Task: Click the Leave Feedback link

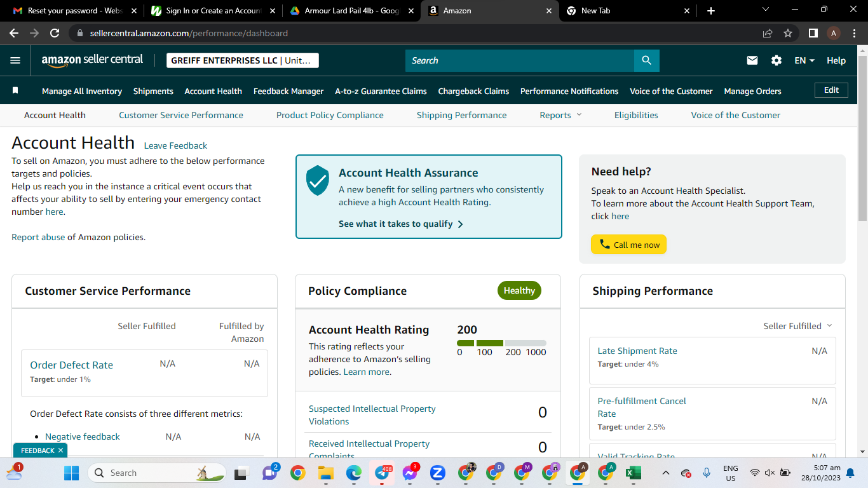Action: pos(175,146)
